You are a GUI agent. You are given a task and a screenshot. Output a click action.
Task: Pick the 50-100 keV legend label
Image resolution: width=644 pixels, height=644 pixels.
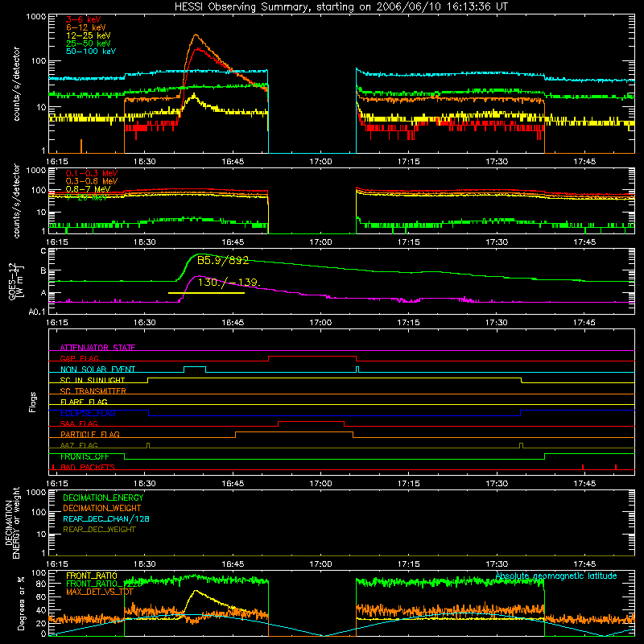pos(91,52)
